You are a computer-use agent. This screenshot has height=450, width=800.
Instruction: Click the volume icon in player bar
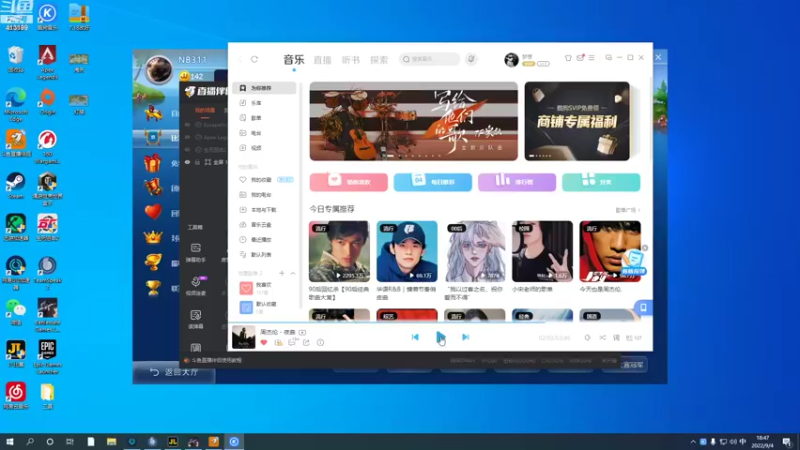tap(588, 338)
